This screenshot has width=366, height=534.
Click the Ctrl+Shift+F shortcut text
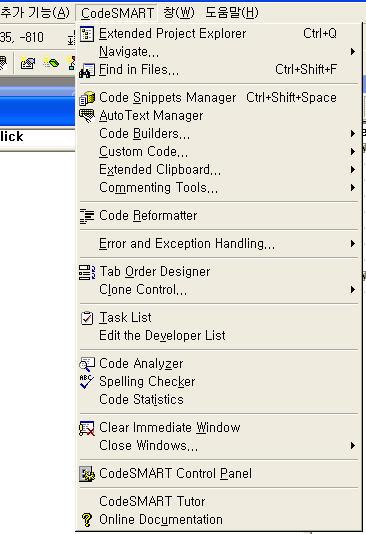306,69
